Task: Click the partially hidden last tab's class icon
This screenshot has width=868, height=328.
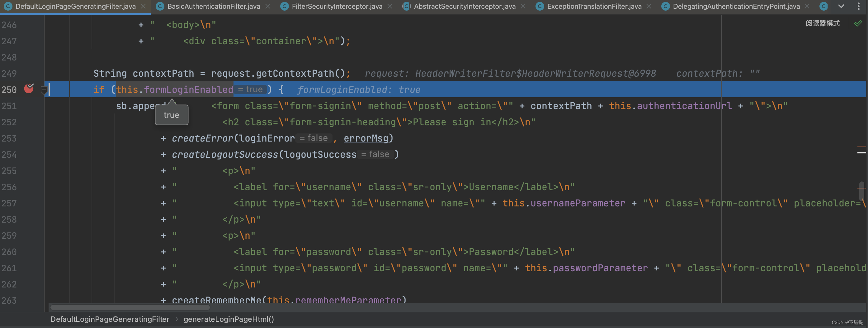Action: [824, 7]
